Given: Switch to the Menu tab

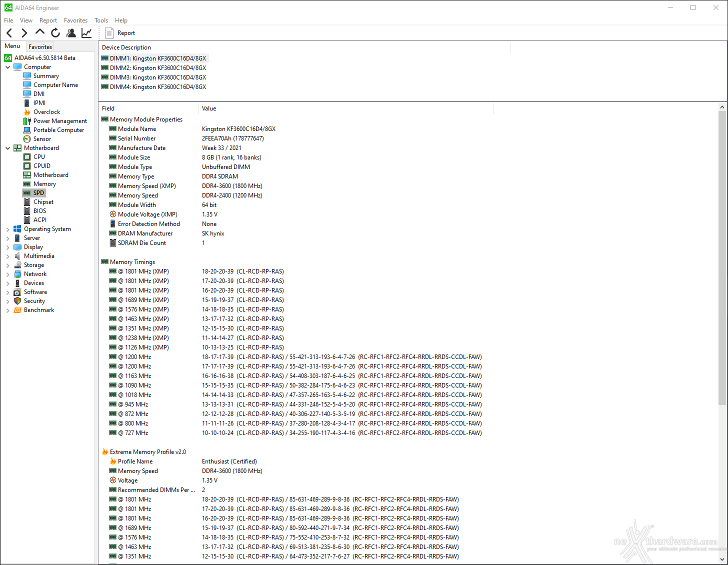Looking at the screenshot, I should (x=12, y=46).
